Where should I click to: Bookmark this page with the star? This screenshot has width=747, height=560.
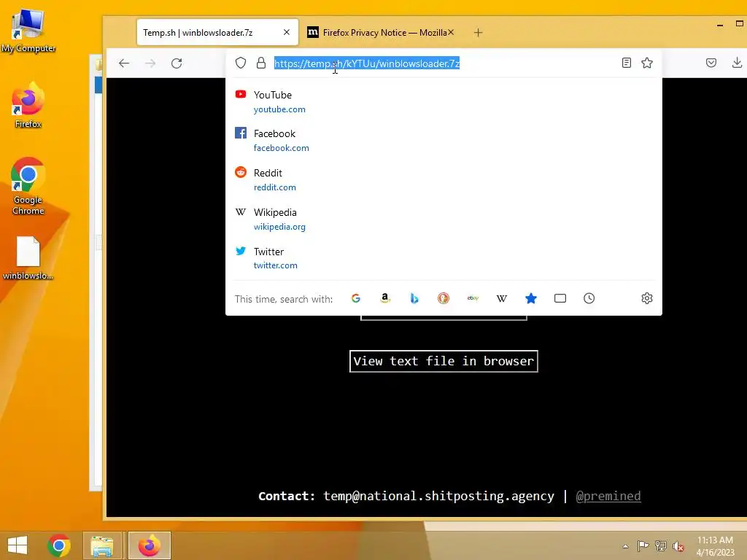[647, 63]
